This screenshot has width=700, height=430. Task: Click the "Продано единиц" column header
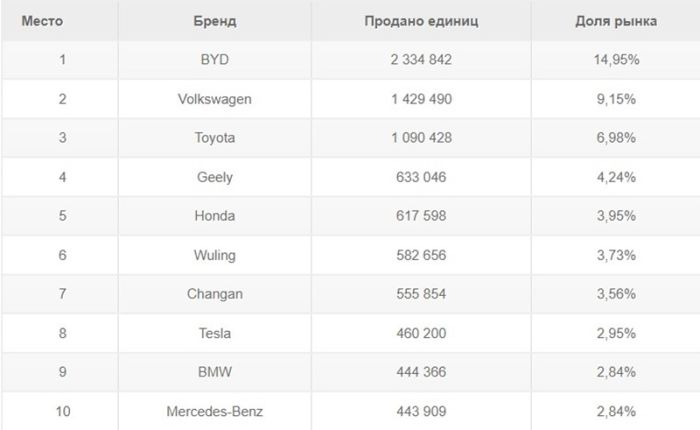[421, 21]
